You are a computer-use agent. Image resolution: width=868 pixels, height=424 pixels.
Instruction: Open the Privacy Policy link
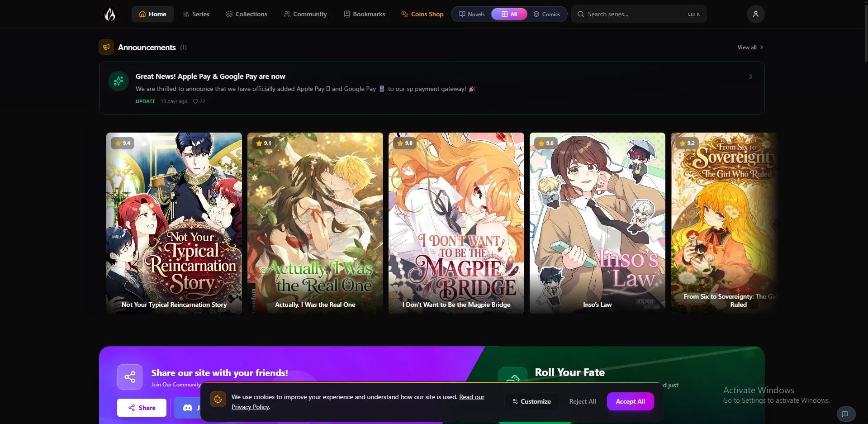pyautogui.click(x=250, y=407)
